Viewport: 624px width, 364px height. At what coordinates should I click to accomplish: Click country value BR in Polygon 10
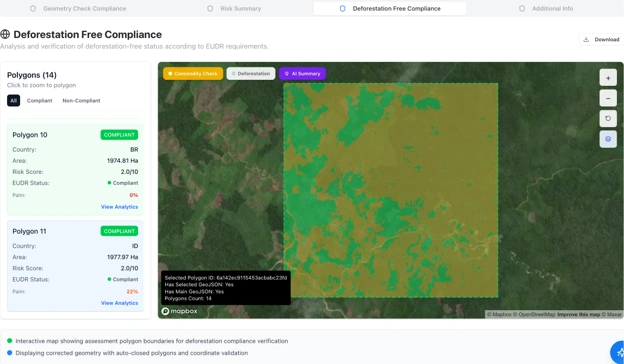click(x=134, y=150)
